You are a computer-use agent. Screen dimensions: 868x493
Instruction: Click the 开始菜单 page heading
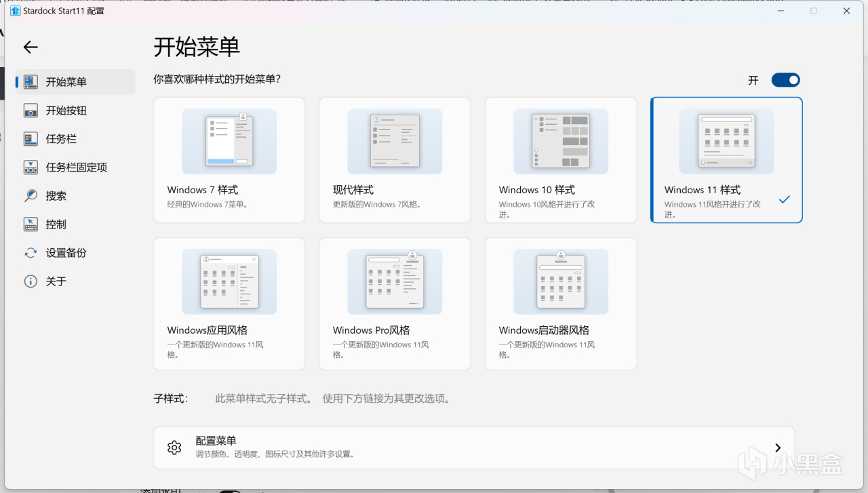coord(197,47)
